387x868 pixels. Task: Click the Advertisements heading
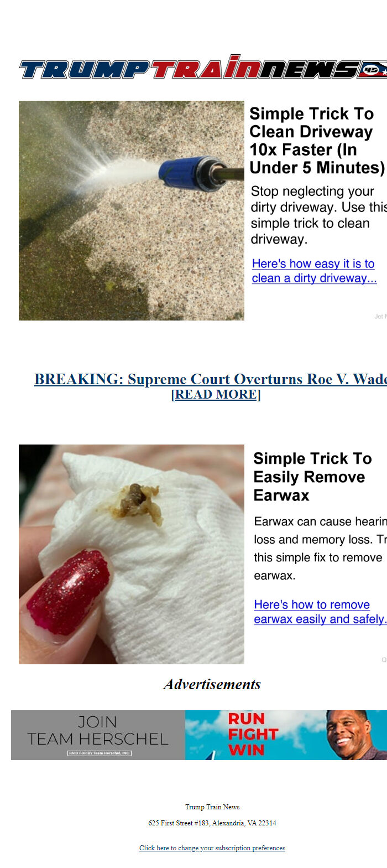click(212, 684)
